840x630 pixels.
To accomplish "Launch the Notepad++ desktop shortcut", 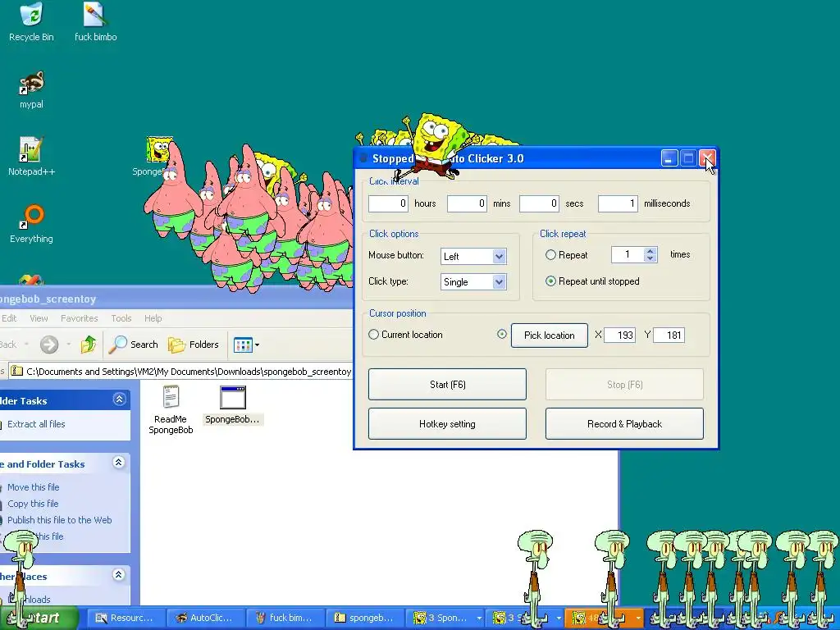I will click(31, 157).
